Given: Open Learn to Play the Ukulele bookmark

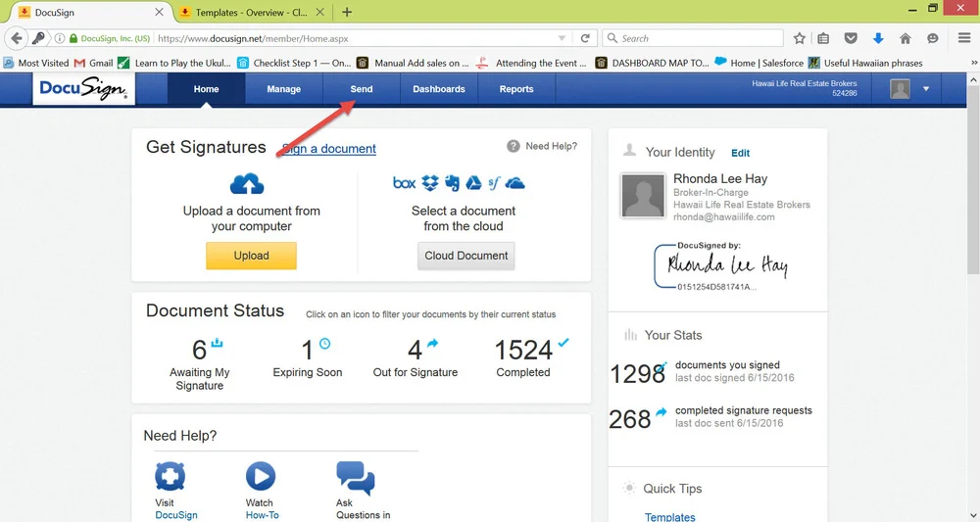Looking at the screenshot, I should pyautogui.click(x=174, y=63).
